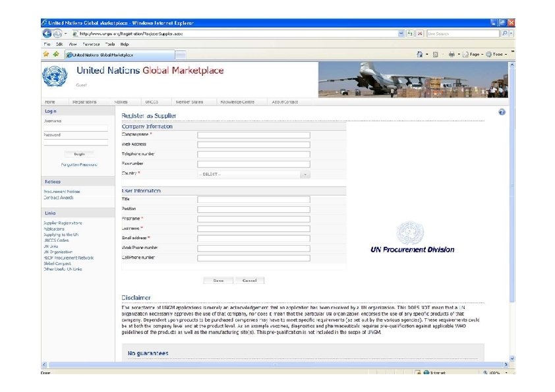555x392 pixels.
Task: Click the Email address input field
Action: 254,238
